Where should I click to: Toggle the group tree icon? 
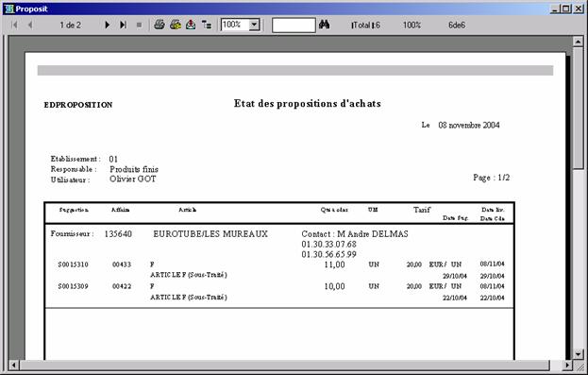207,25
